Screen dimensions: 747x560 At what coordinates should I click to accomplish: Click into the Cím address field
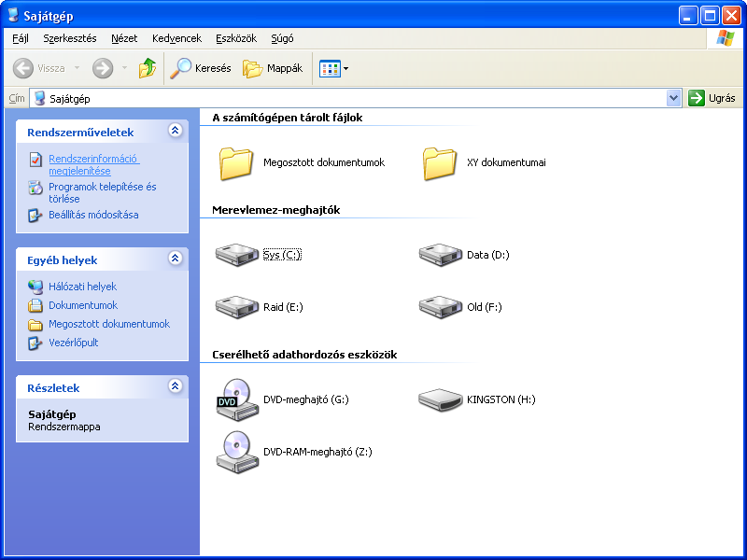point(355,98)
